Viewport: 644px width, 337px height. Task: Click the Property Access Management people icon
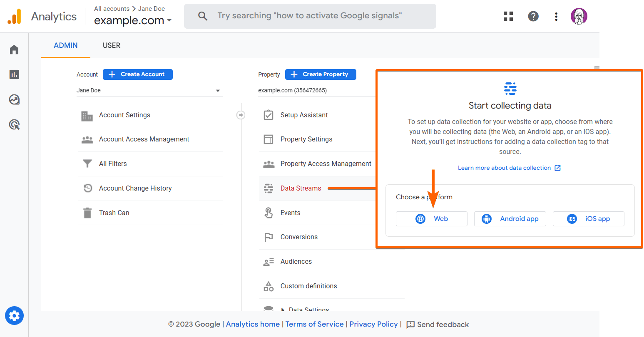[269, 164]
